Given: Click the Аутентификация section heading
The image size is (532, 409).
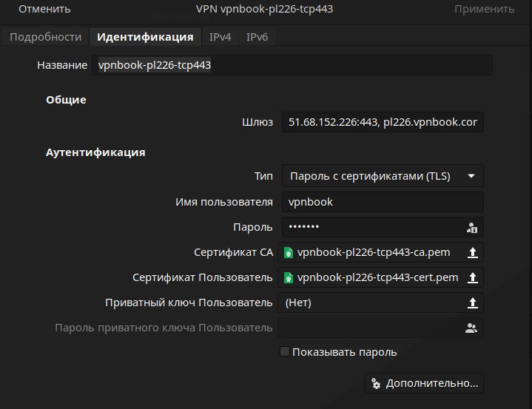Looking at the screenshot, I should [95, 152].
